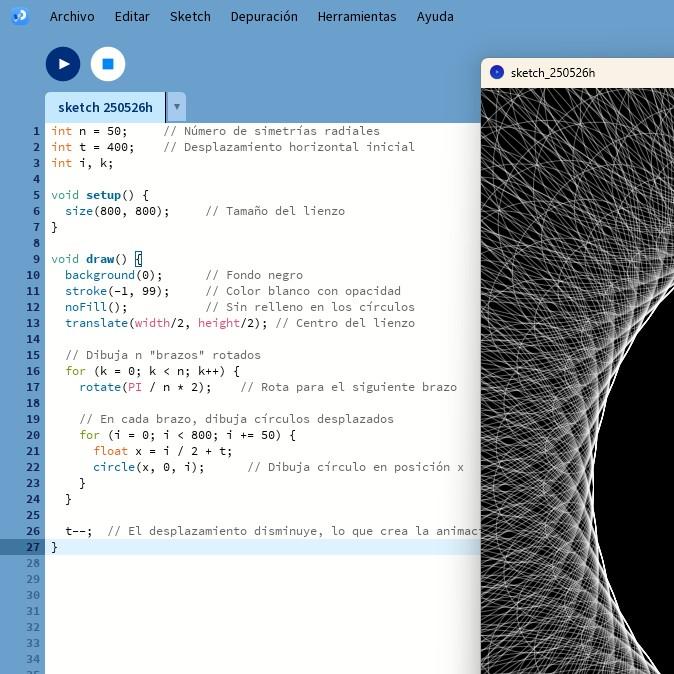Click the 'background(0);' code

114,275
